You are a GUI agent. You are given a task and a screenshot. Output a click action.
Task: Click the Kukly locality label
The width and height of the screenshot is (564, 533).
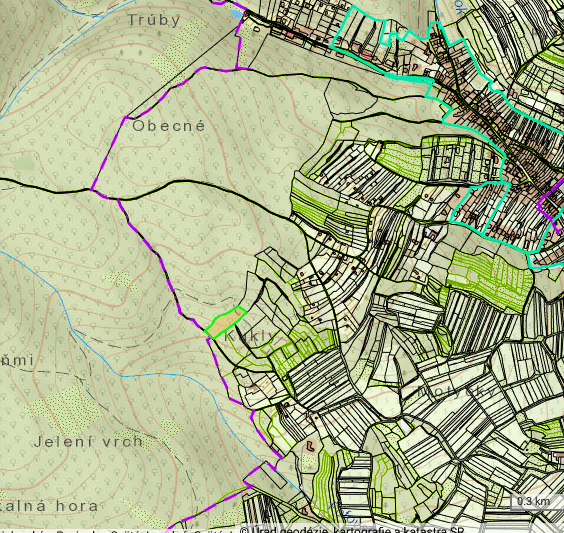pos(250,337)
